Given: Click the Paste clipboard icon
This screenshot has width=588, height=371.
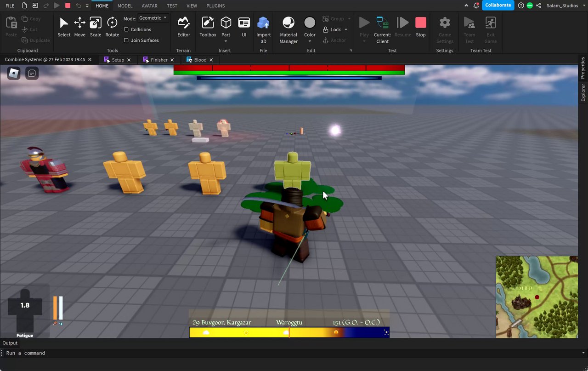Looking at the screenshot, I should [11, 23].
